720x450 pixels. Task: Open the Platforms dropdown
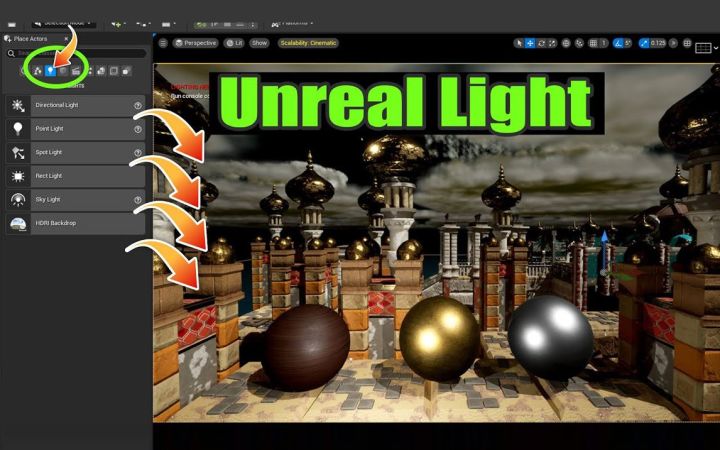(292, 23)
